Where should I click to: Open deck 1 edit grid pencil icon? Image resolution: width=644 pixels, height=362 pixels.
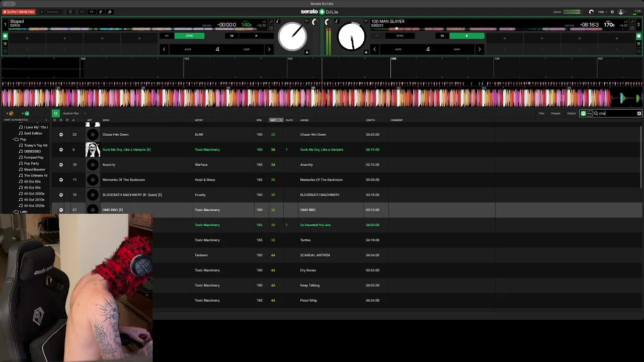click(x=271, y=22)
